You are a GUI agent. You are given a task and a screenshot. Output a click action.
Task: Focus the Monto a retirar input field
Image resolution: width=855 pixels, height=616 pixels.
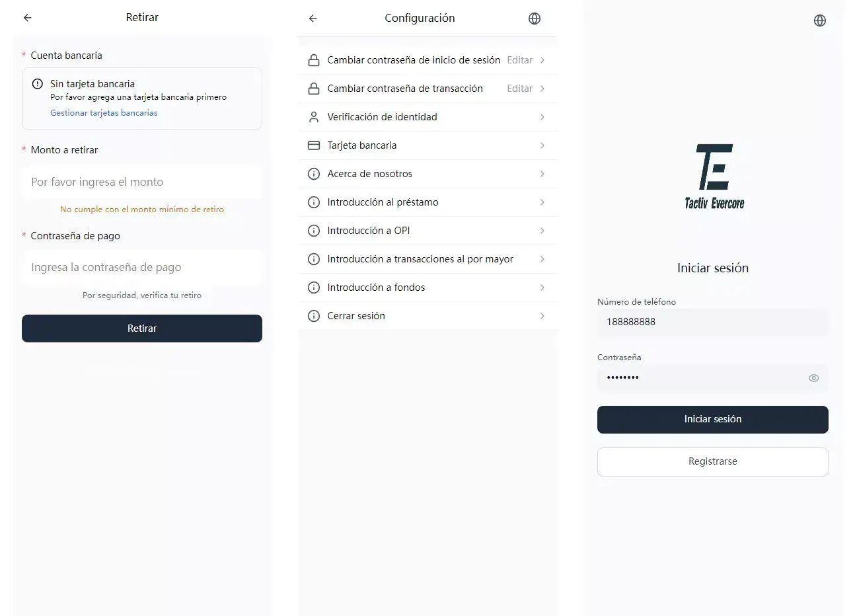pyautogui.click(x=142, y=182)
